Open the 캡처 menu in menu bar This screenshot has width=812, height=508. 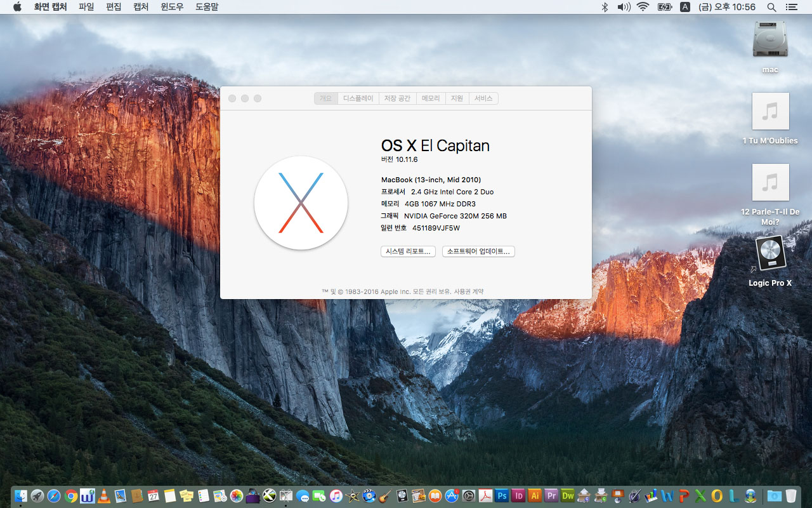coord(141,7)
